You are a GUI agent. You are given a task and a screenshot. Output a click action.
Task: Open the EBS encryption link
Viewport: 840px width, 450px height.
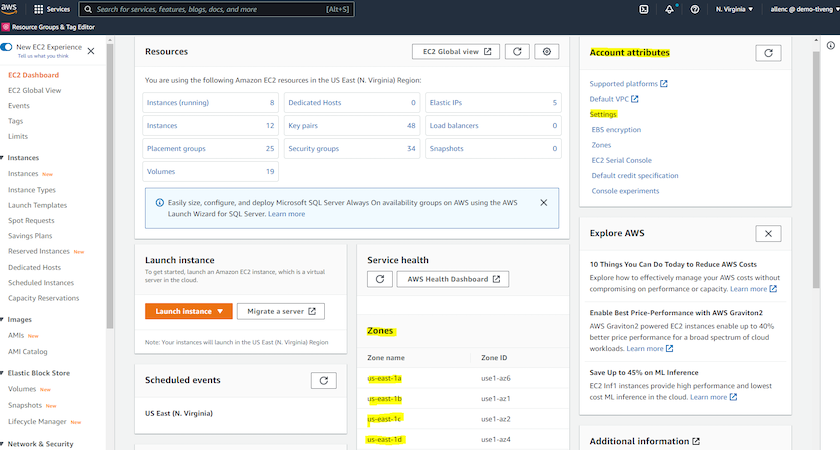616,129
